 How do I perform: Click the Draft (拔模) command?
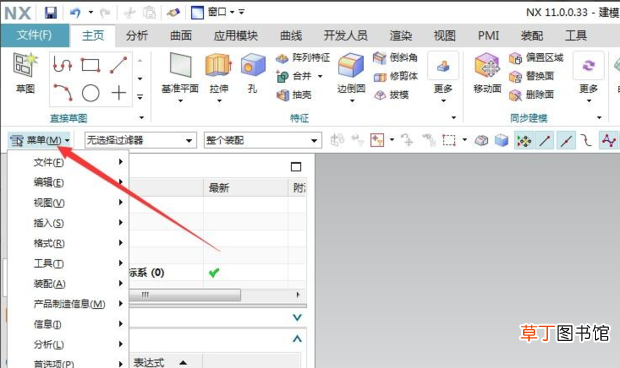coord(391,94)
